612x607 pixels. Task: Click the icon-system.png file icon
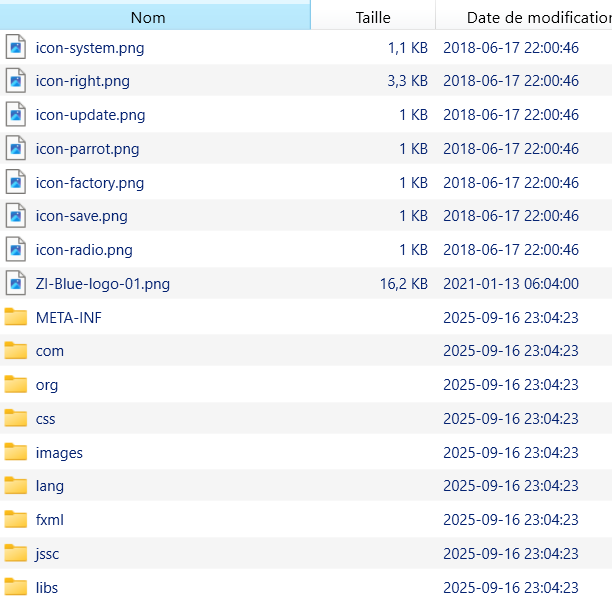[x=15, y=47]
